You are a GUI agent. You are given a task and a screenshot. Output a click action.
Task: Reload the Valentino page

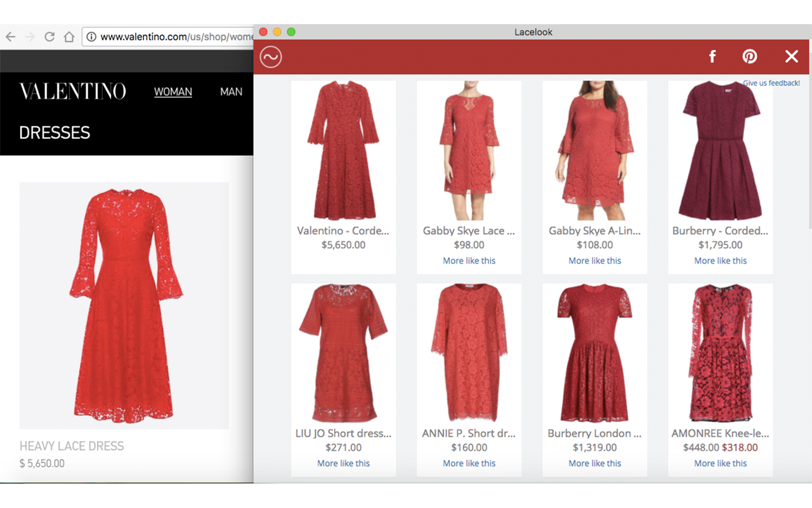(x=49, y=36)
